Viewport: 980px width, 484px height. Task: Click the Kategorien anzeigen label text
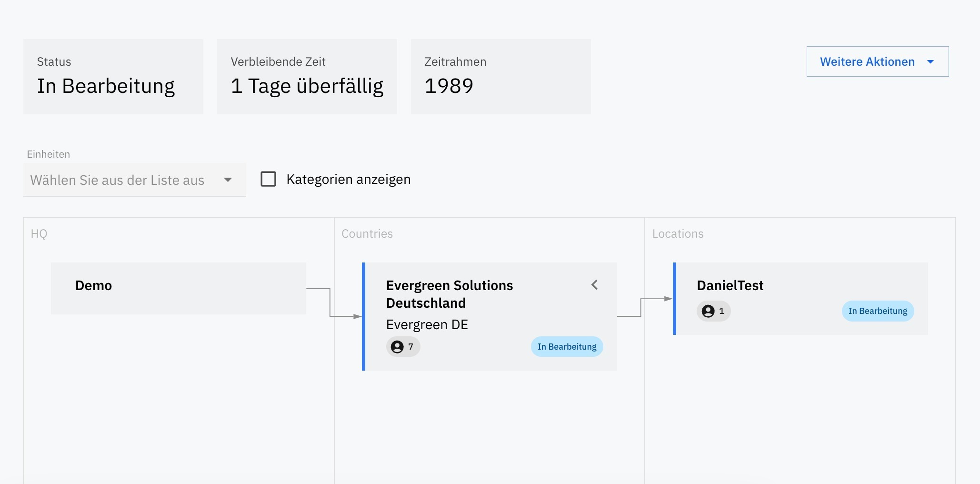tap(348, 179)
